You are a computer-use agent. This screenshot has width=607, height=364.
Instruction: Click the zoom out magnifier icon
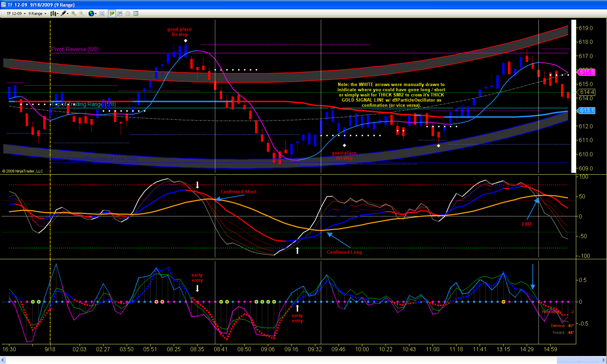[x=81, y=13]
